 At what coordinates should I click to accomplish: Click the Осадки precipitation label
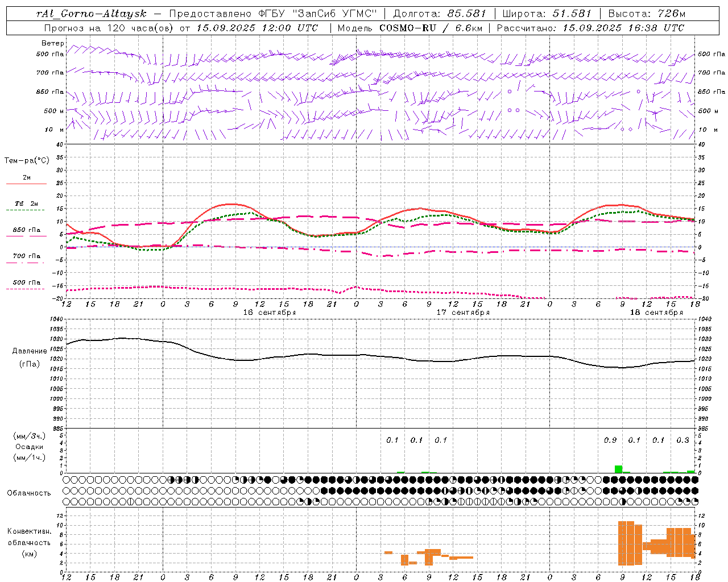[x=29, y=447]
